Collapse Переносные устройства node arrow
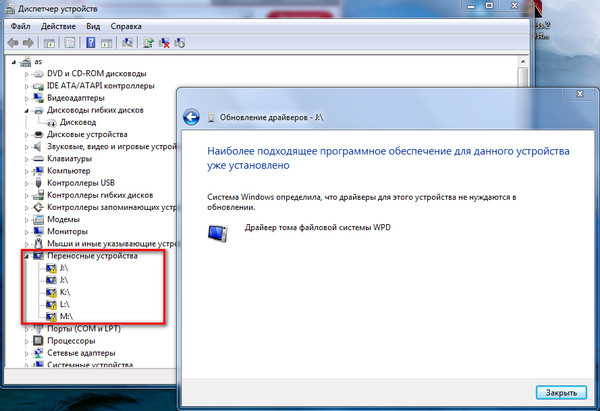This screenshot has height=411, width=600. [x=26, y=256]
